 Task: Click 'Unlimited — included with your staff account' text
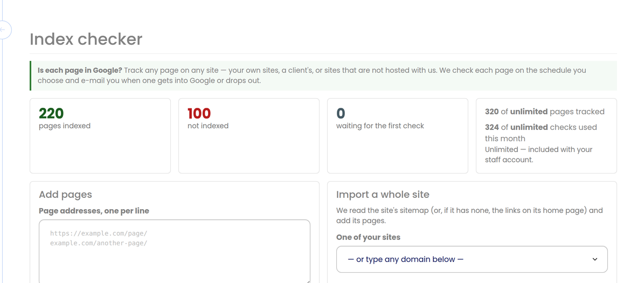click(539, 155)
